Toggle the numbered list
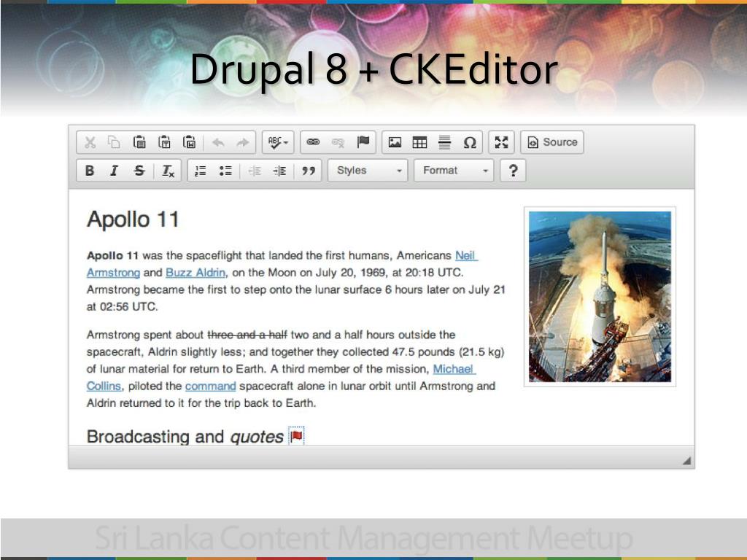The width and height of the screenshot is (747, 560). click(201, 171)
